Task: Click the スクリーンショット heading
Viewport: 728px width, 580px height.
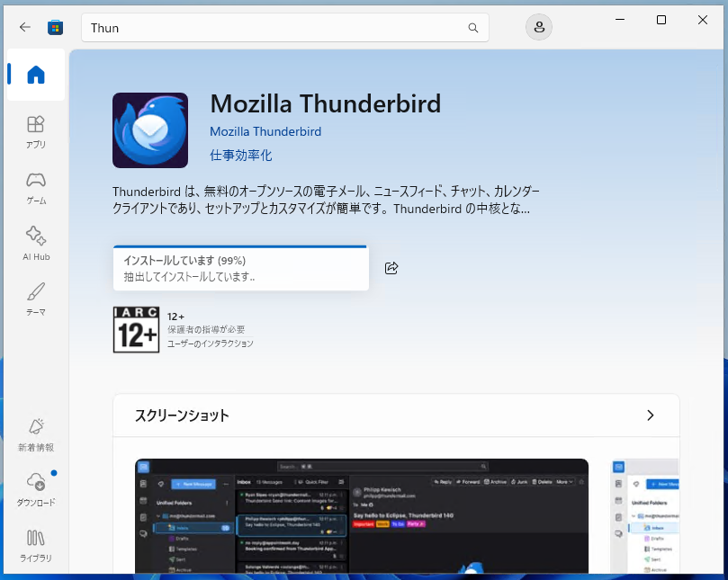Action: 182,415
